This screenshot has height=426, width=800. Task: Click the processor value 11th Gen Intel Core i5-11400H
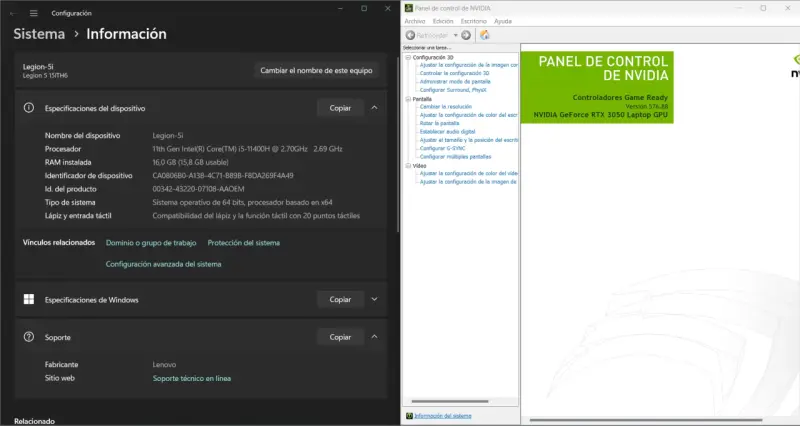click(x=247, y=149)
